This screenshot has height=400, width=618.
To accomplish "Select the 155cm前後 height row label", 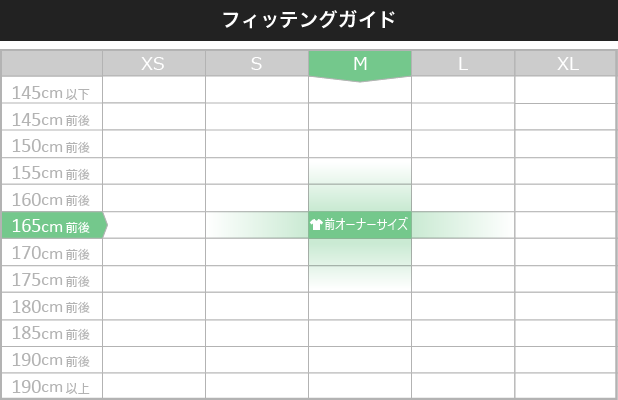I will [x=52, y=171].
